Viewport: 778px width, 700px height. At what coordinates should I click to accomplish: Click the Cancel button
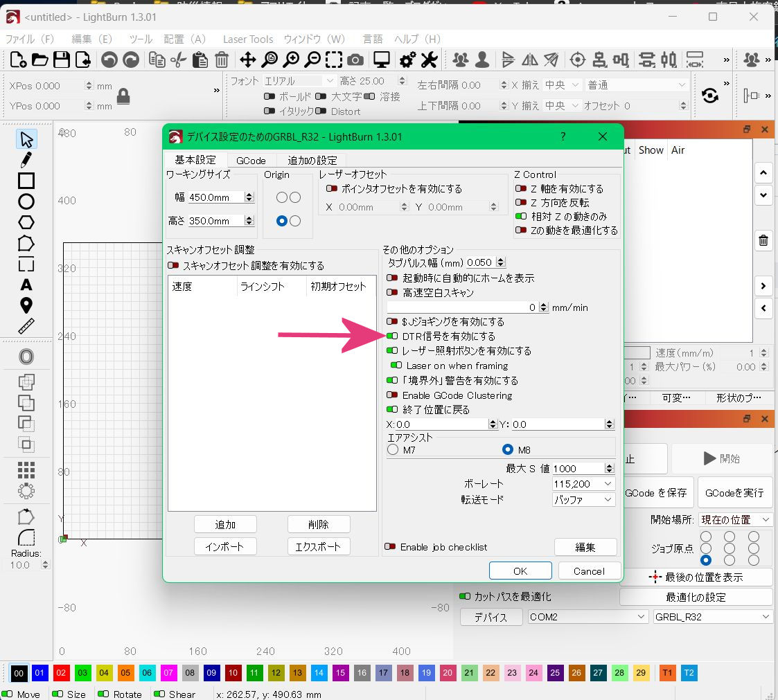[x=589, y=571]
